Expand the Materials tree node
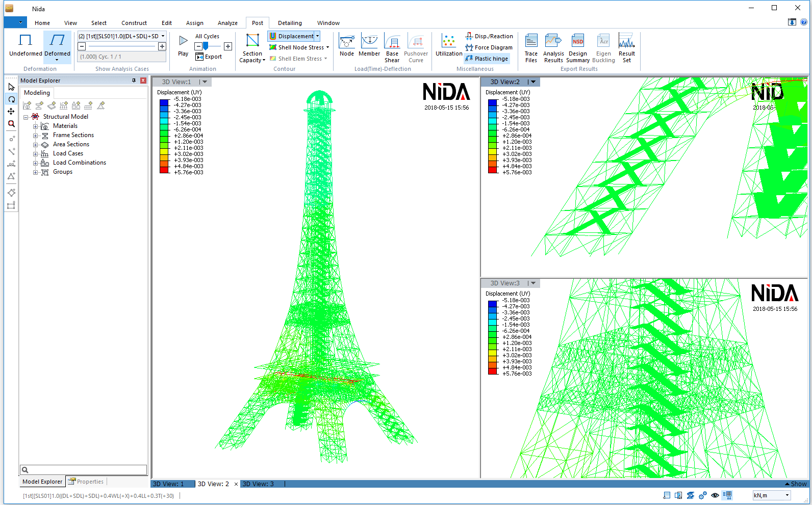Screen dimensions: 812x505 click(35, 126)
